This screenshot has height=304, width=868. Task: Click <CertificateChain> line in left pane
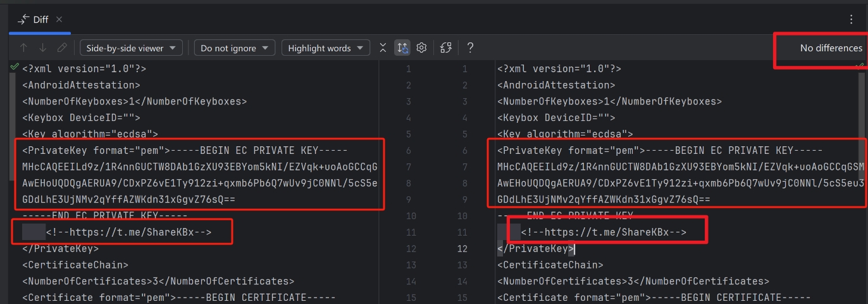(75, 265)
